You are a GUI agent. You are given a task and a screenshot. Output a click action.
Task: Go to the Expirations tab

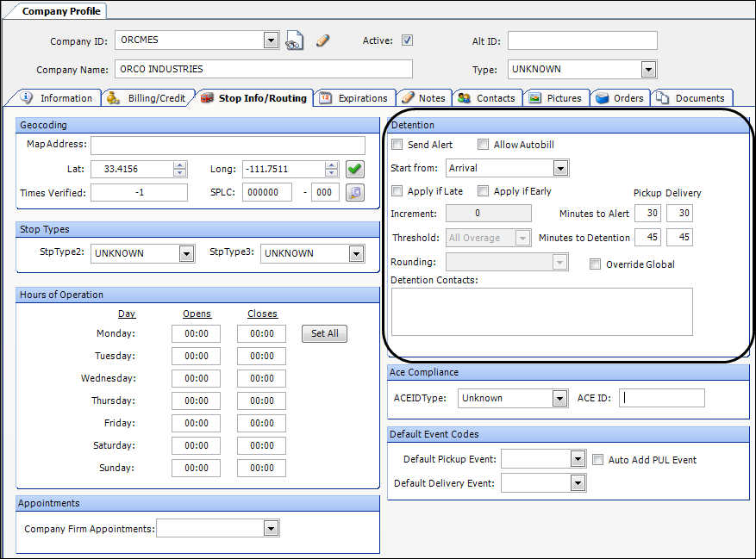click(x=354, y=98)
